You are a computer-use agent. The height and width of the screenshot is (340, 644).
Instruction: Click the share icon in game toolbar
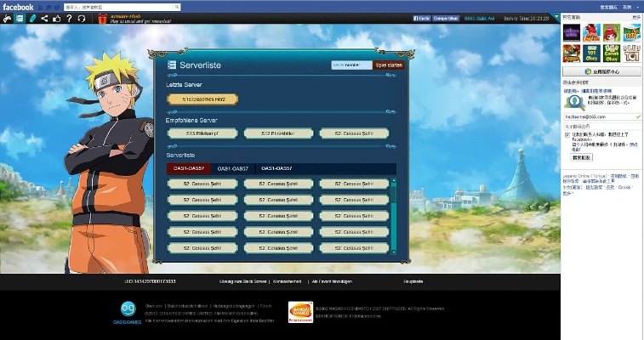point(44,18)
